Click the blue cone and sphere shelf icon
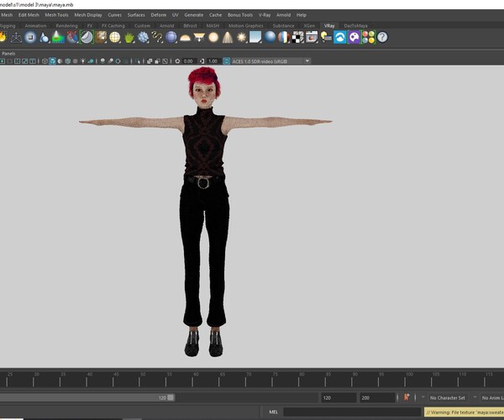Image resolution: width=504 pixels, height=420 pixels. (x=45, y=37)
